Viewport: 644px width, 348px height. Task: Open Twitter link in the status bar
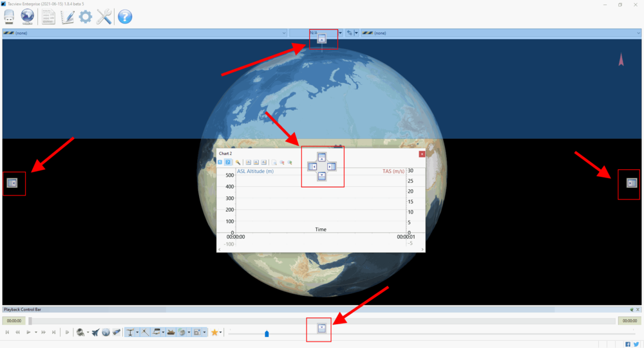click(x=636, y=344)
